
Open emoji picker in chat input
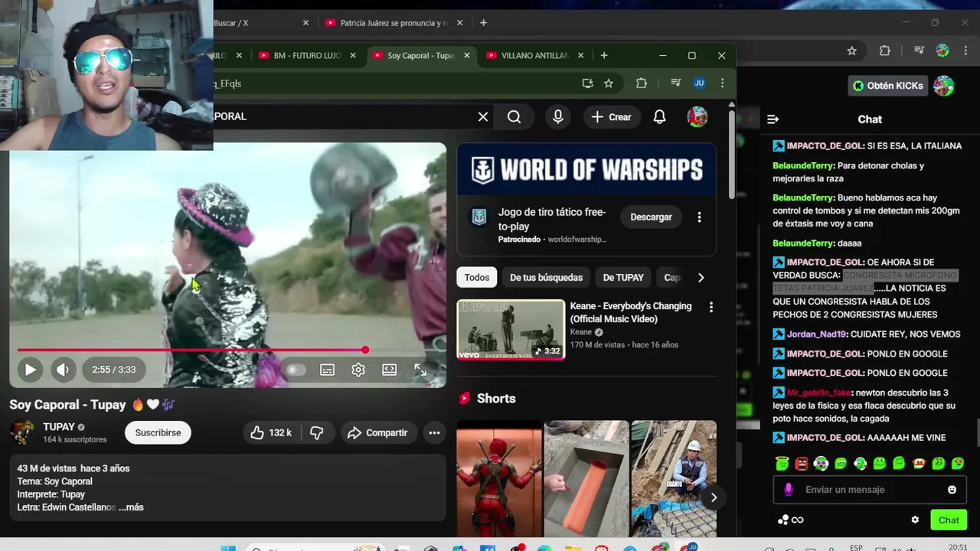952,490
